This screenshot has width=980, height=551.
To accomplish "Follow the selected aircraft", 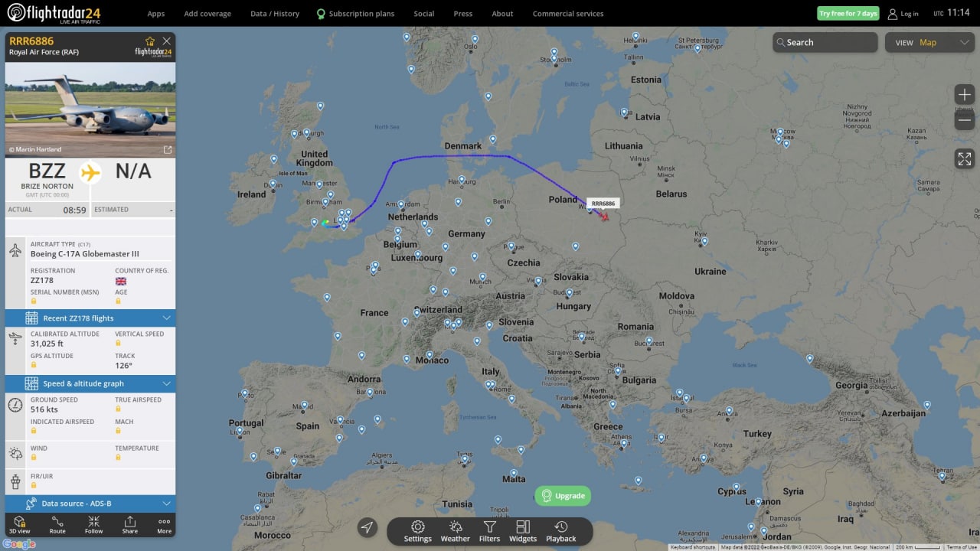I will [93, 524].
